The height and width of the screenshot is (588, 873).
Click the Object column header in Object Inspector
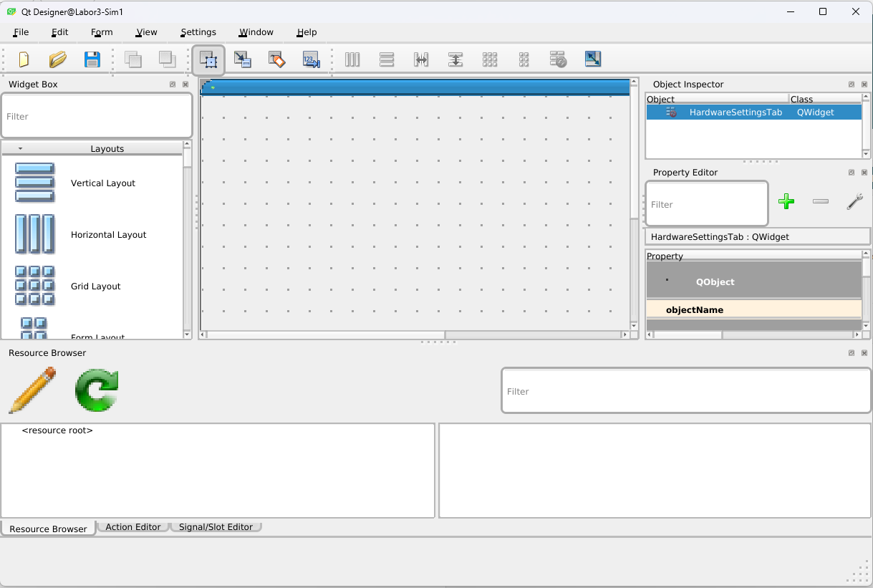[717, 99]
